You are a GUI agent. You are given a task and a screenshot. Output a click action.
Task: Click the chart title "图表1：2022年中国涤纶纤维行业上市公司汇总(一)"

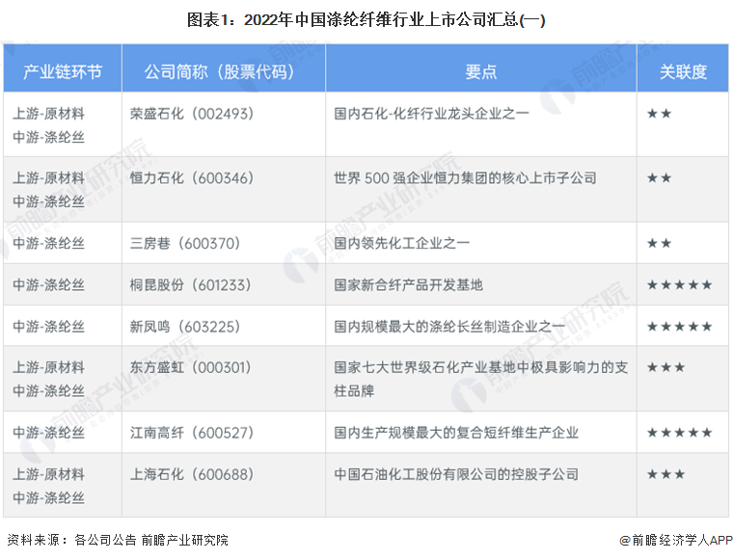click(366, 20)
